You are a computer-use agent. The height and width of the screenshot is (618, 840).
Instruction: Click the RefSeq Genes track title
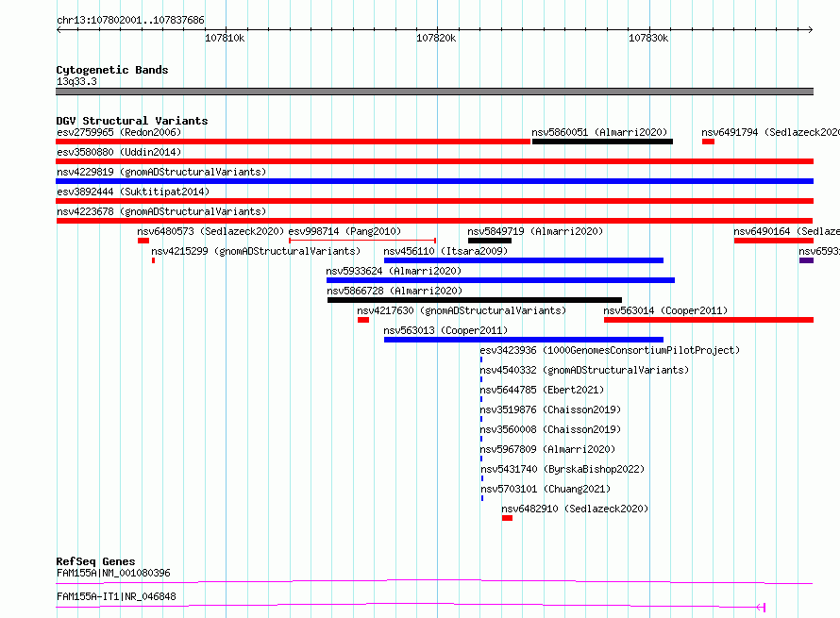95,561
